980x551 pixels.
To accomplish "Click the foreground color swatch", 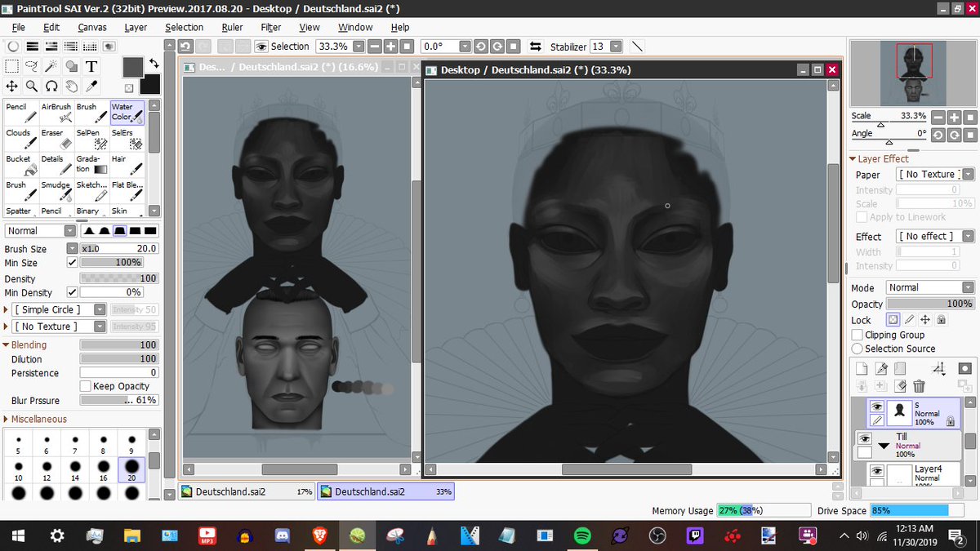I will pyautogui.click(x=133, y=67).
